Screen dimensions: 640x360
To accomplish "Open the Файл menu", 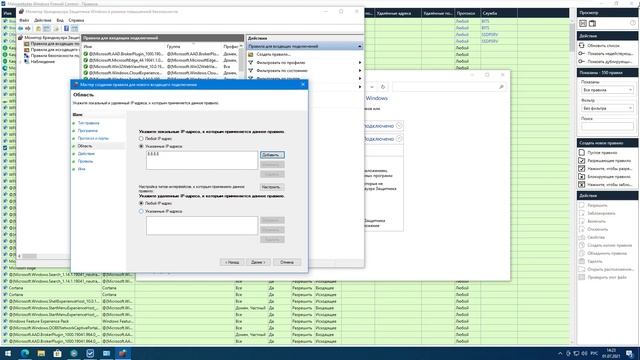I will coord(24,20).
